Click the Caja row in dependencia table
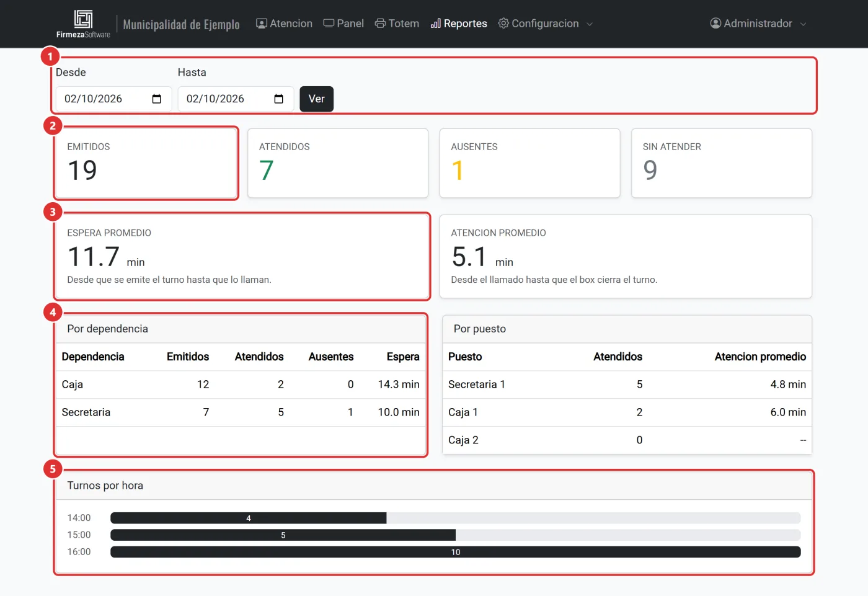 241,385
